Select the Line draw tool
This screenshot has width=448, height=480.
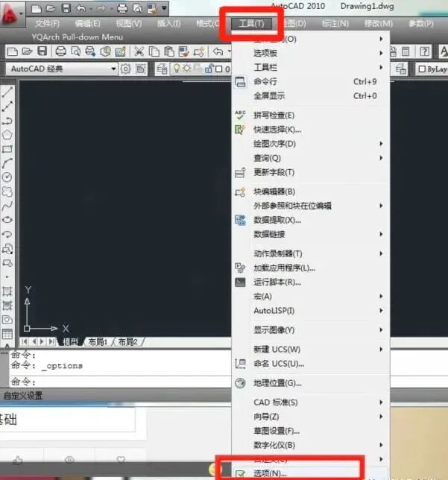point(7,92)
